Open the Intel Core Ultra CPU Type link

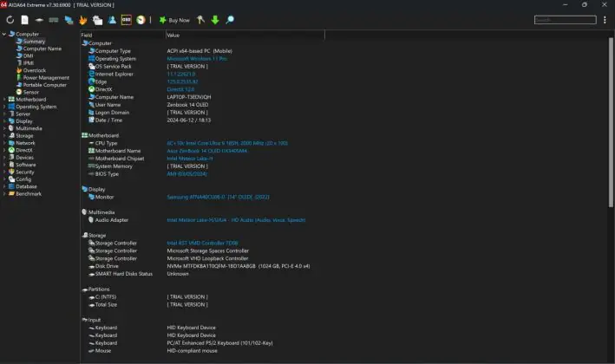pos(227,143)
